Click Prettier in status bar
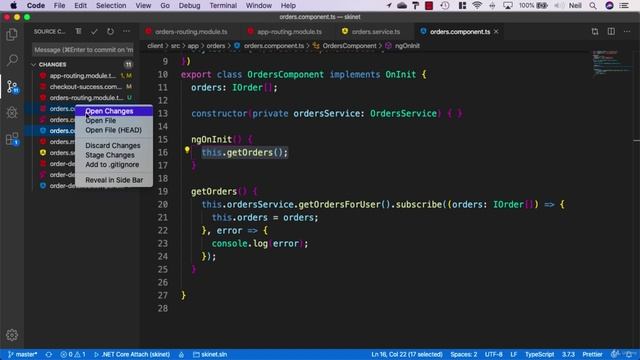The width and height of the screenshot is (640, 360). [x=592, y=354]
